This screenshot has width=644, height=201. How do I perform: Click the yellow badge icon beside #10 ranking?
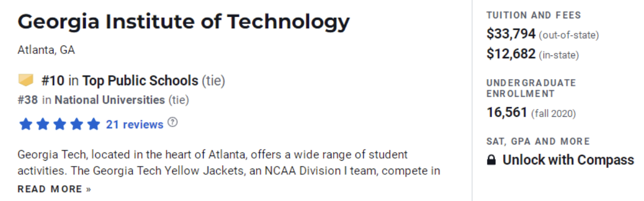26,80
